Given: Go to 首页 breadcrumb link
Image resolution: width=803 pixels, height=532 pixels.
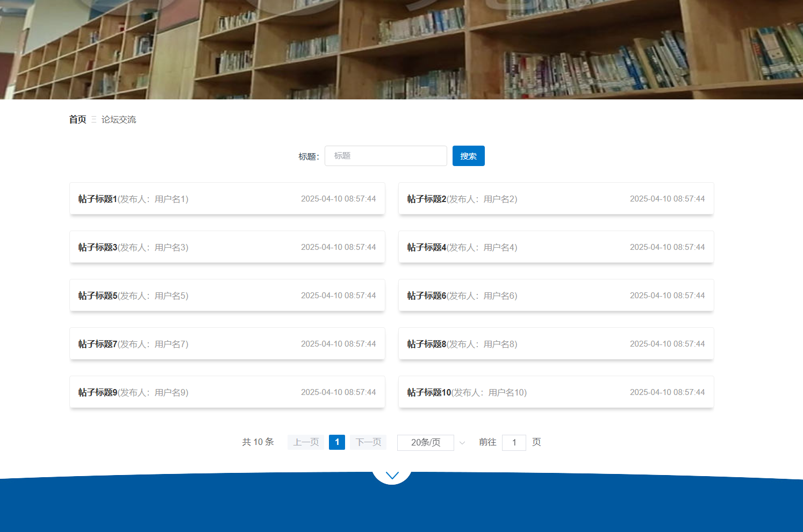Looking at the screenshot, I should pos(77,119).
